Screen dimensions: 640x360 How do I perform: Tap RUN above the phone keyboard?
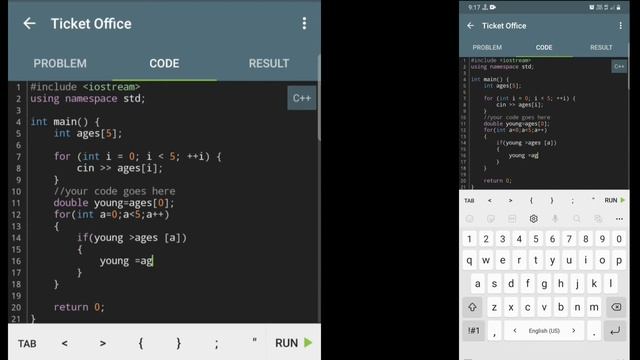(x=614, y=200)
